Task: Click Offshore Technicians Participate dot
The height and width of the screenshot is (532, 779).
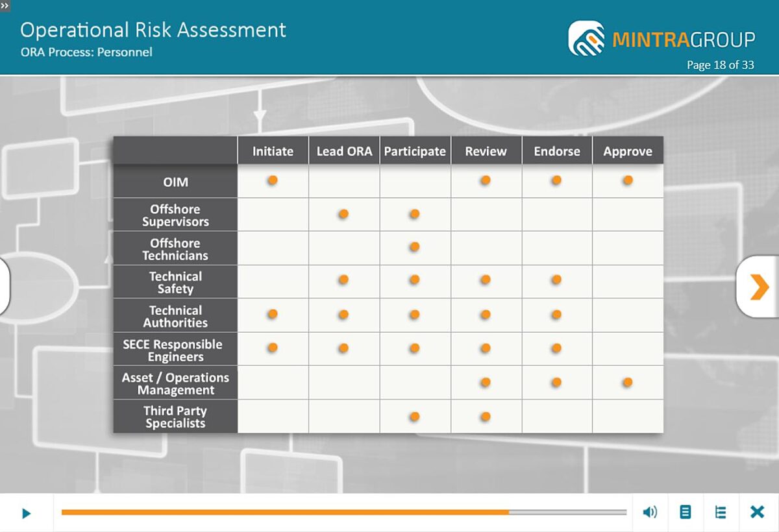Action: click(x=415, y=247)
